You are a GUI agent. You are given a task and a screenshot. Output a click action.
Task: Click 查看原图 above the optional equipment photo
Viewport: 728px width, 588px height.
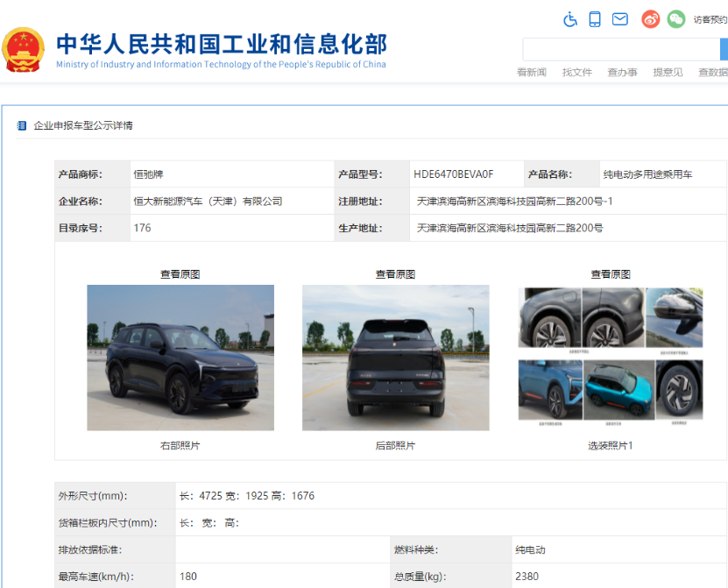[611, 274]
